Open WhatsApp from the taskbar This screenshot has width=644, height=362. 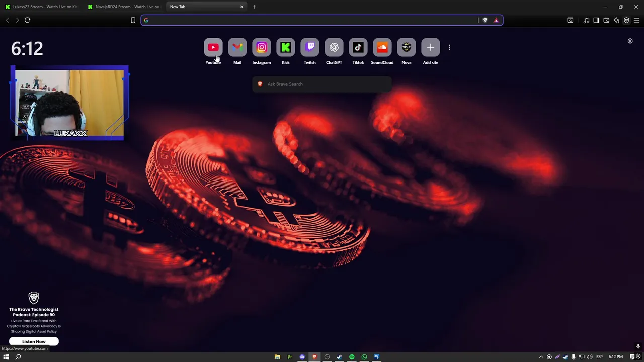click(x=364, y=357)
